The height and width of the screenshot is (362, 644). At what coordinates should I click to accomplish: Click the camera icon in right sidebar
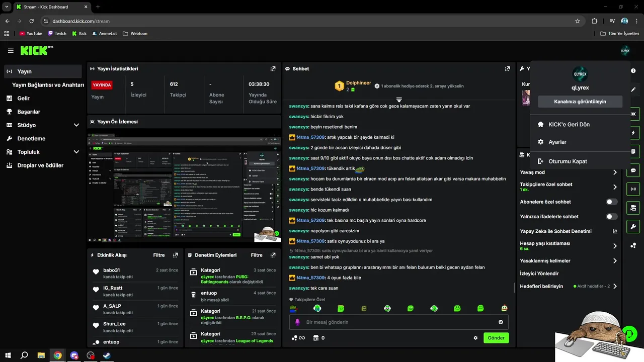click(633, 114)
